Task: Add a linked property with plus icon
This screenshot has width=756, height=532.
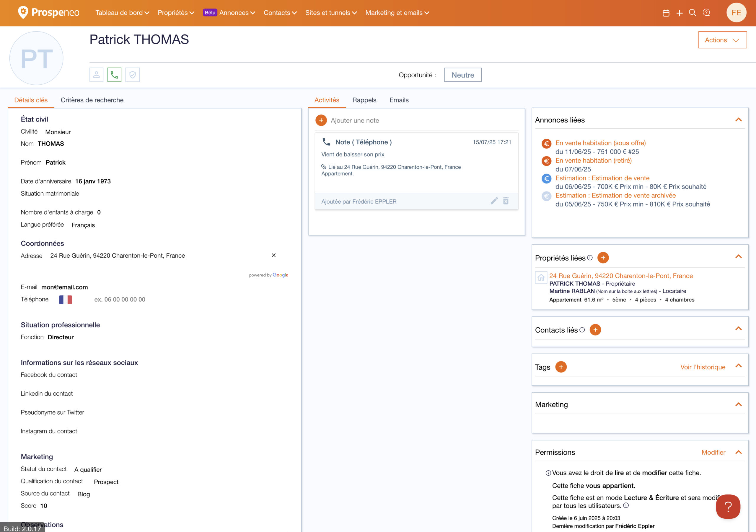Action: (x=603, y=258)
